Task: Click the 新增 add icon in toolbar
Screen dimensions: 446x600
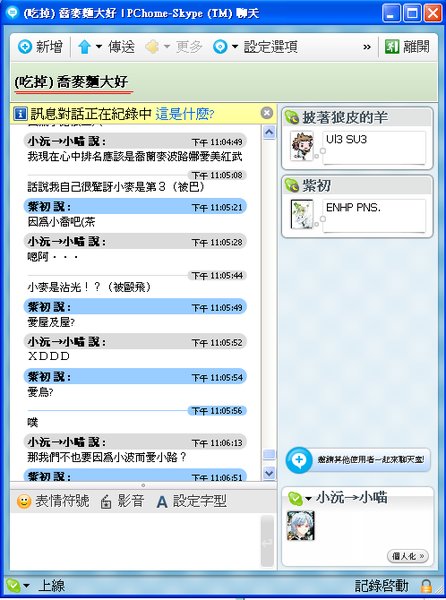Action: 25,47
